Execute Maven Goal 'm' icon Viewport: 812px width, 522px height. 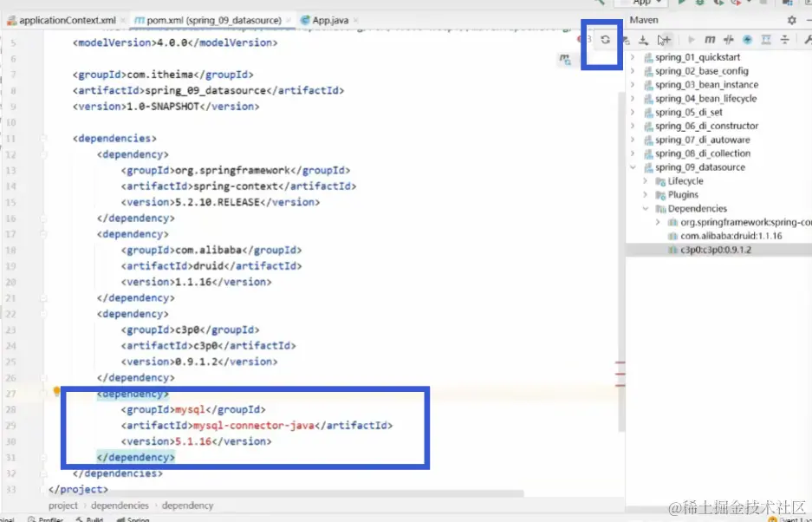(x=710, y=40)
